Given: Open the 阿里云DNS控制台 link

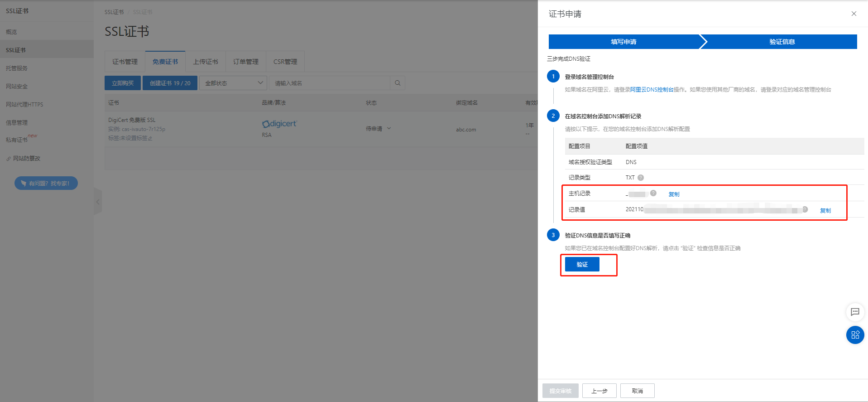Looking at the screenshot, I should pyautogui.click(x=652, y=90).
